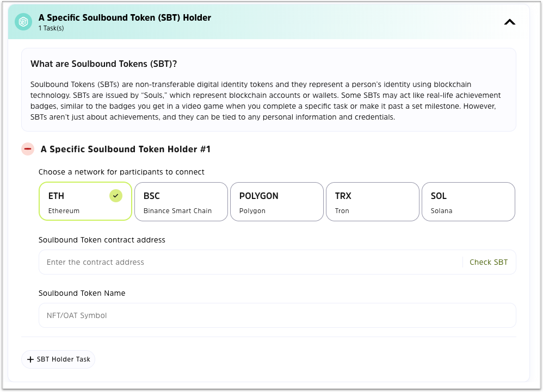
Task: Remove Soulbound Token Holder #1 via red minus icon
Action: pyautogui.click(x=28, y=149)
